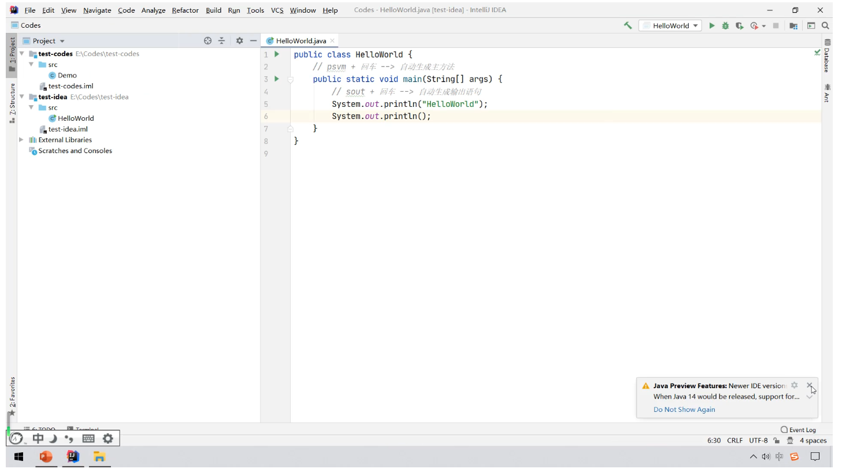This screenshot has width=868, height=476.
Task: Open the Structure side tab
Action: (12, 103)
